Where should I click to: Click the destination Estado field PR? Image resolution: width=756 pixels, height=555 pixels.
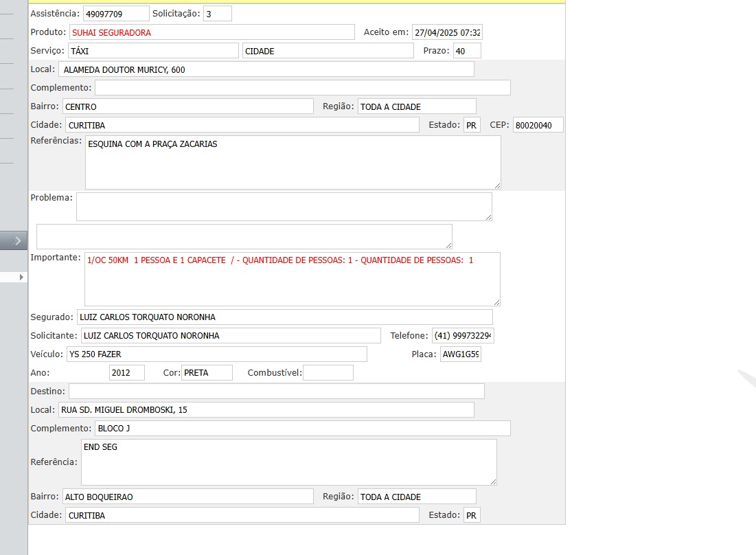[x=472, y=515]
